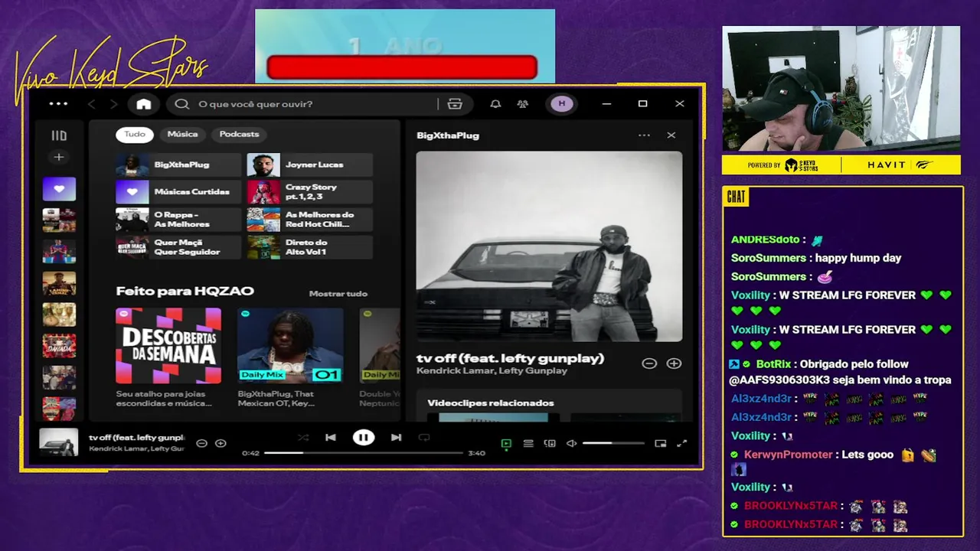Open Spotify Home
Viewport: 980px width, 551px height.
click(144, 104)
